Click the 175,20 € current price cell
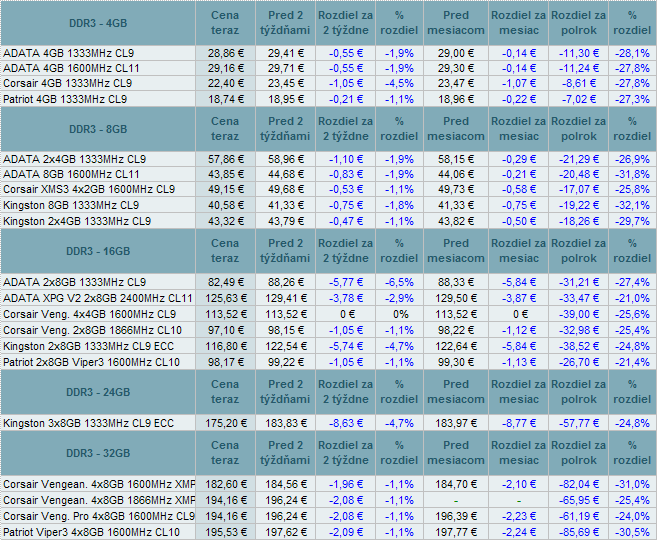The width and height of the screenshot is (657, 540). click(x=225, y=423)
